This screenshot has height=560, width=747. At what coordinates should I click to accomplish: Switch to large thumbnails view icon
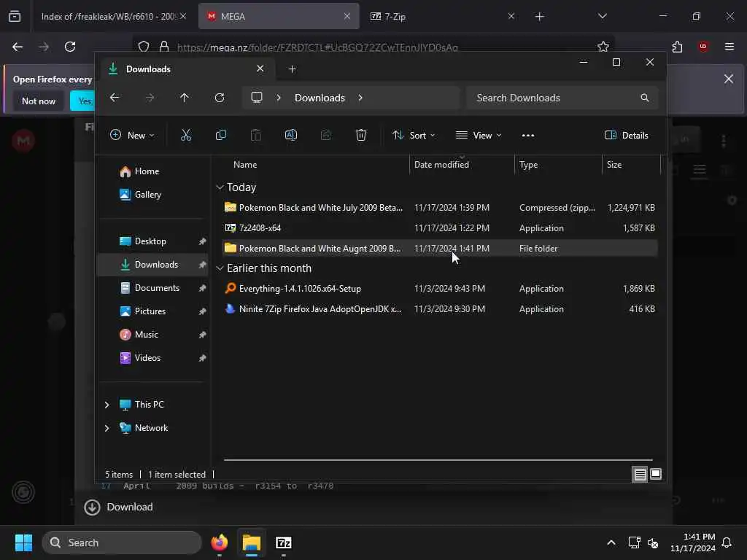[656, 474]
